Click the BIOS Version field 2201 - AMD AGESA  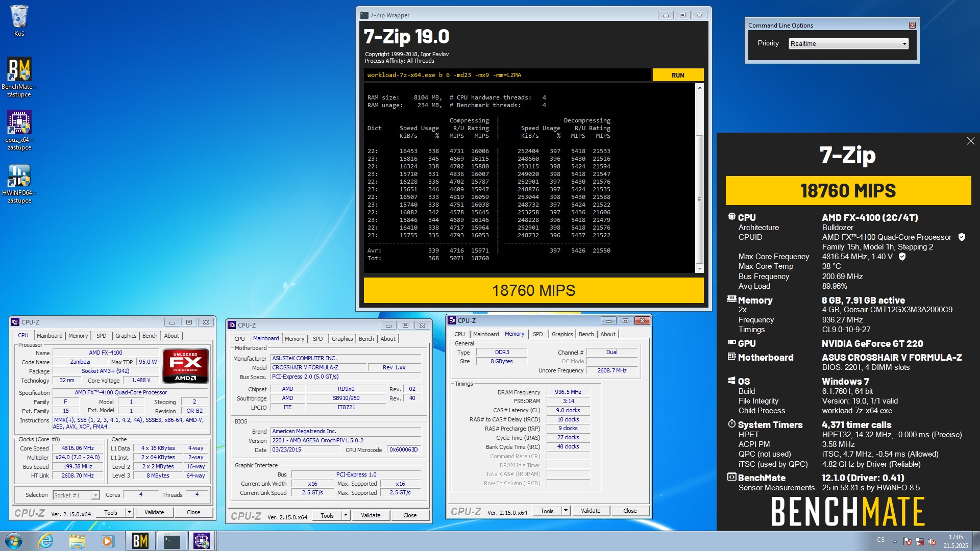tap(346, 440)
